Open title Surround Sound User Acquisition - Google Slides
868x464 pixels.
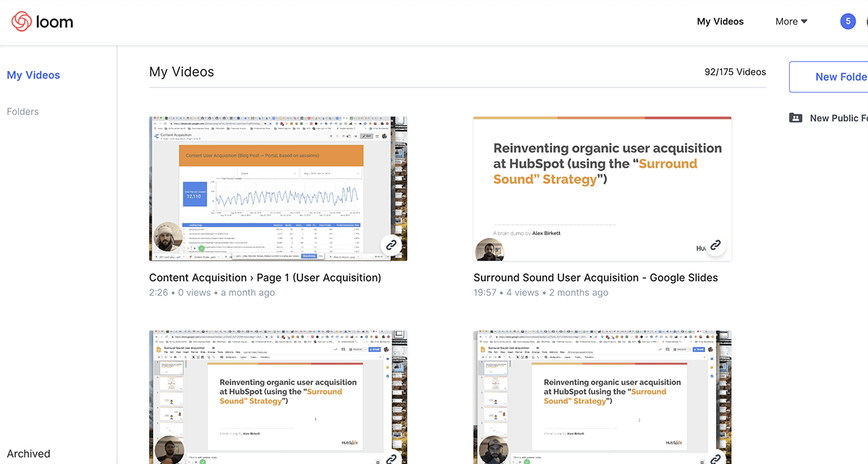595,278
